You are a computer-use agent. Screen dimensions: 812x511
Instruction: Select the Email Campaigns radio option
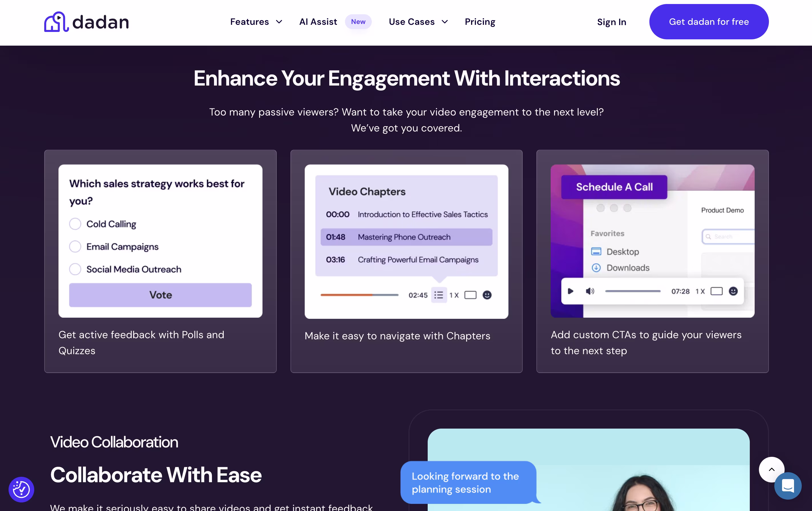(75, 246)
